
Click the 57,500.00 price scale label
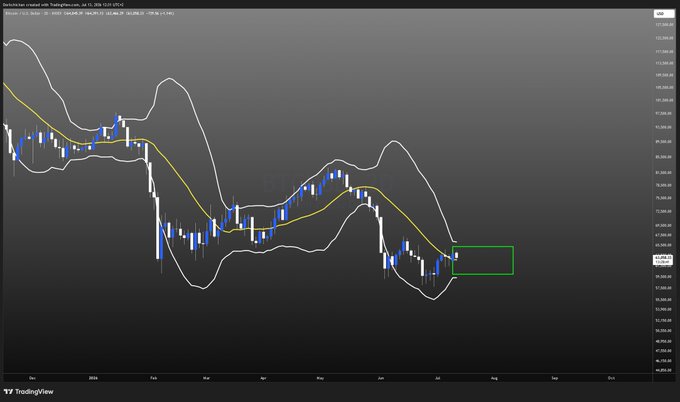[664, 288]
